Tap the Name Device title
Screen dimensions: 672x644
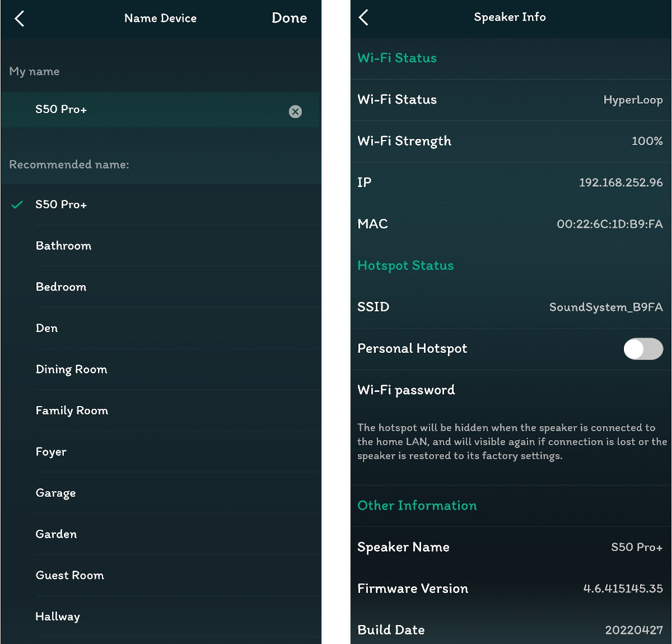pos(160,18)
